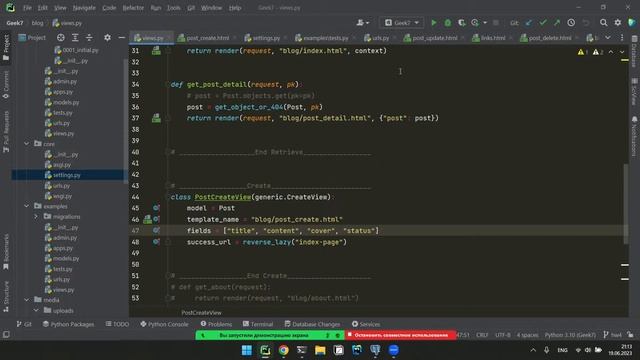Push commits with the Git green arrow icon
The image size is (640, 360).
point(557,23)
